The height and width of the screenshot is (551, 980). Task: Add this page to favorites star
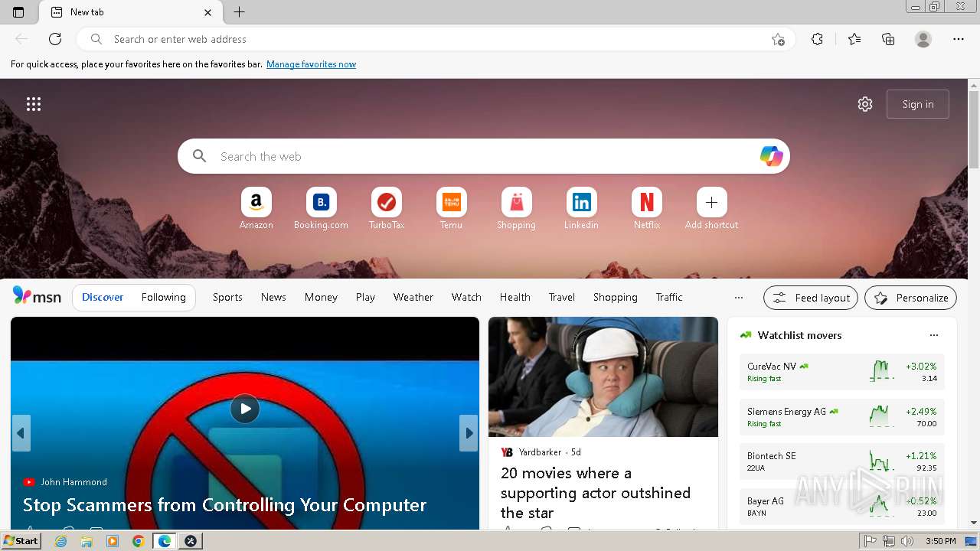click(778, 39)
